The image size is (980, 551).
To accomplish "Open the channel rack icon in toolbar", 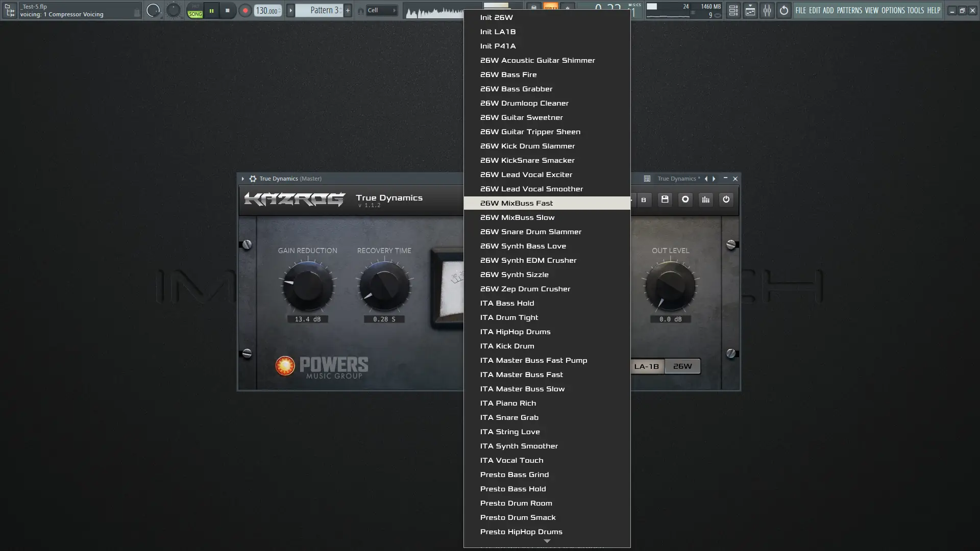I will click(733, 10).
